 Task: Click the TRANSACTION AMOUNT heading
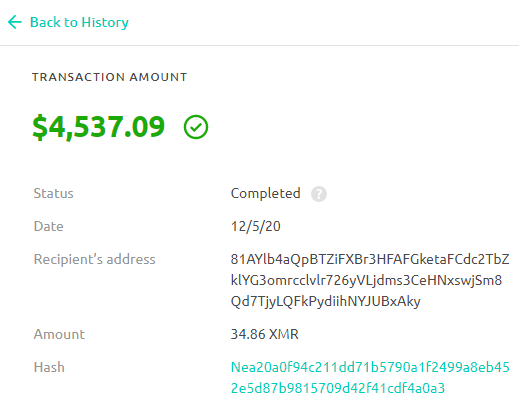tap(110, 77)
